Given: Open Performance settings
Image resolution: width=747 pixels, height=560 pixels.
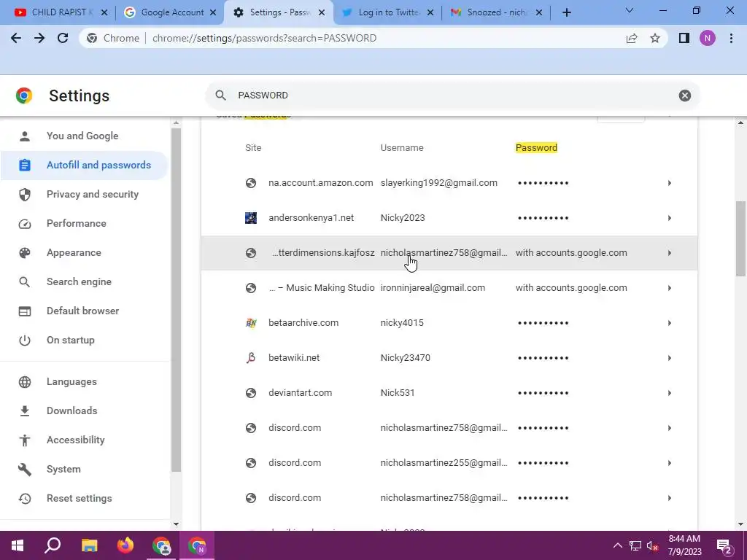Looking at the screenshot, I should [84, 223].
